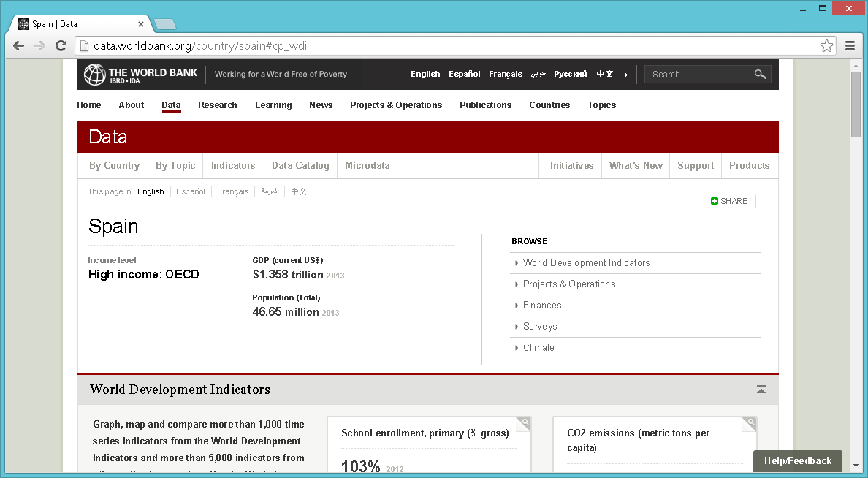Click the World Bank globe logo
This screenshot has height=478, width=868.
95,75
